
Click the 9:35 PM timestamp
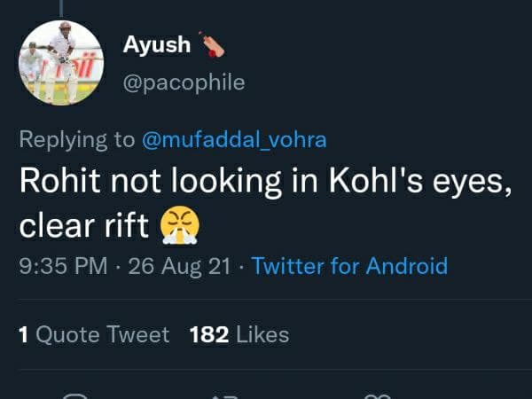pos(64,266)
